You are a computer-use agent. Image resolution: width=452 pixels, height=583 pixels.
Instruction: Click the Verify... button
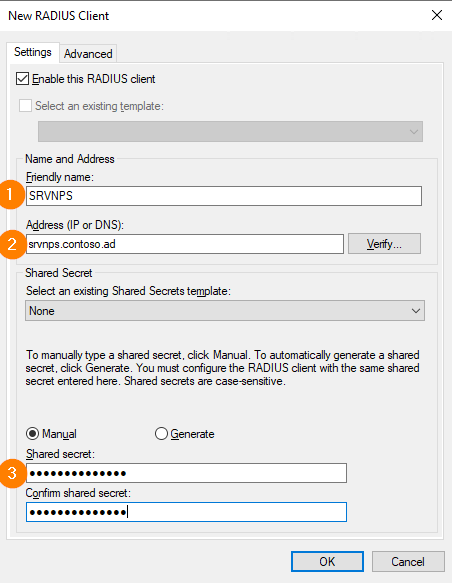(384, 244)
